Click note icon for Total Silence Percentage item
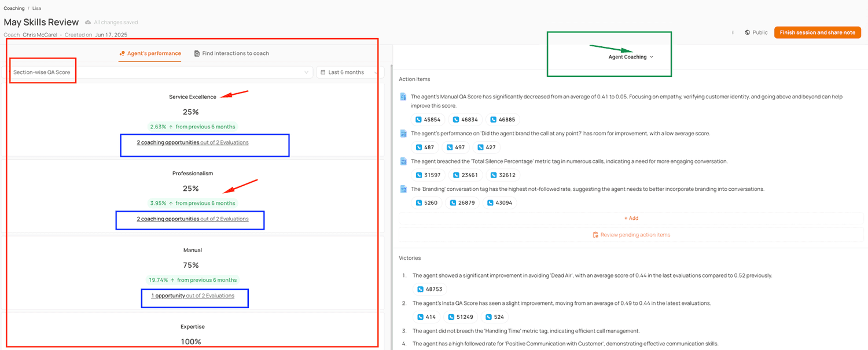Screen dimensions: 868x350 [403, 161]
